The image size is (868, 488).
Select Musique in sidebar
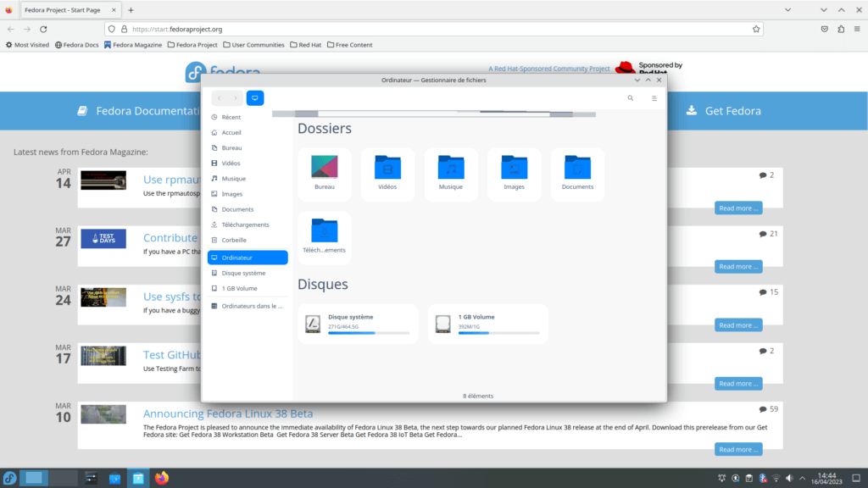pos(248,179)
